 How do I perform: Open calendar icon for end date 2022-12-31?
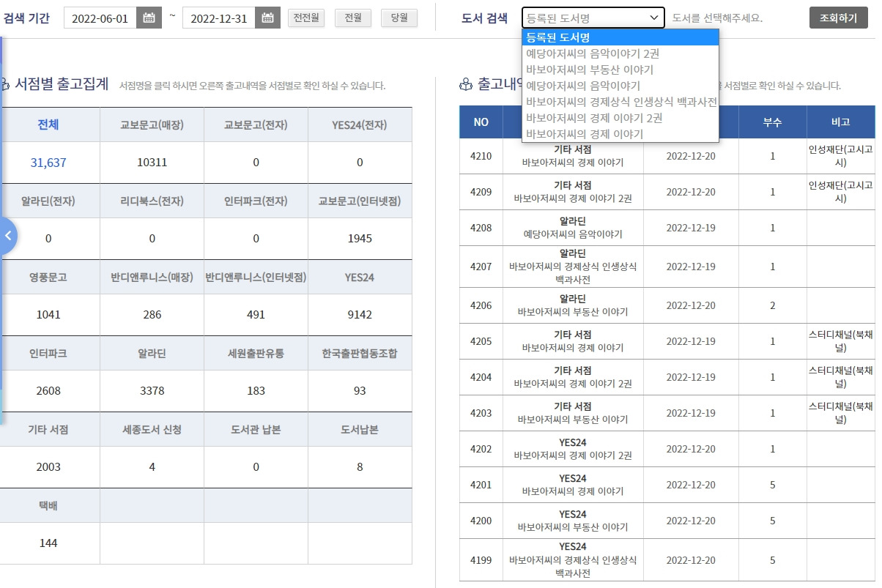click(267, 18)
